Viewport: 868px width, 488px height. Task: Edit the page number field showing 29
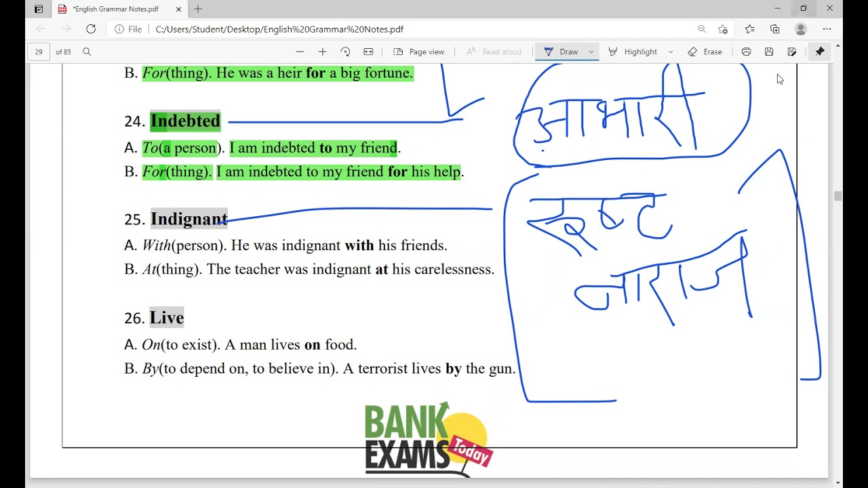(39, 52)
